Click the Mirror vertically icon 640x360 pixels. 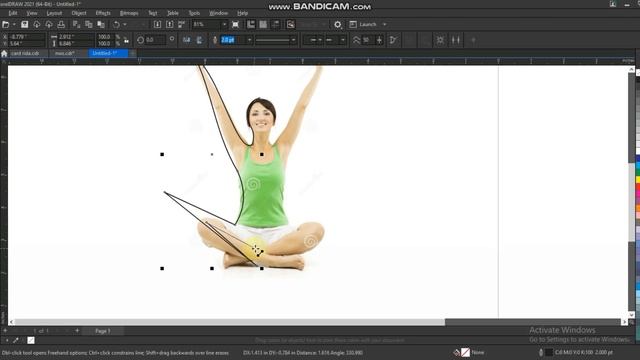click(200, 40)
